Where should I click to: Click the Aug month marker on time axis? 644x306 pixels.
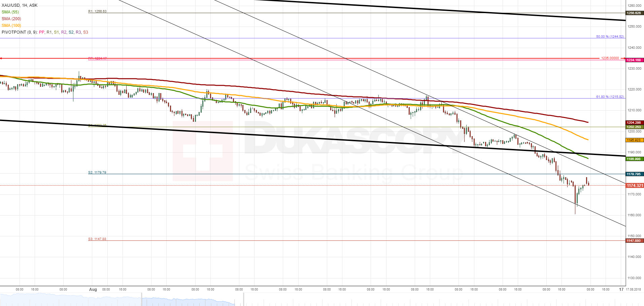click(93, 290)
